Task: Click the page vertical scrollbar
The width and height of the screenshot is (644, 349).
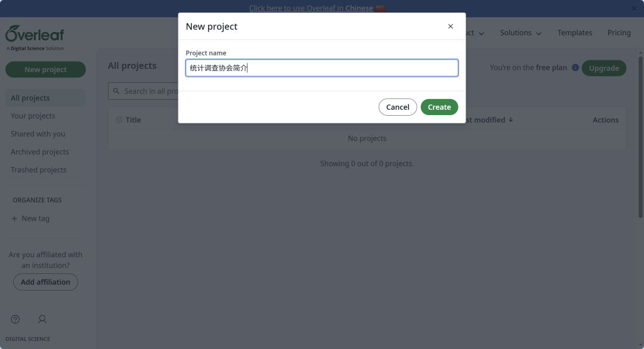Action: coord(640,137)
